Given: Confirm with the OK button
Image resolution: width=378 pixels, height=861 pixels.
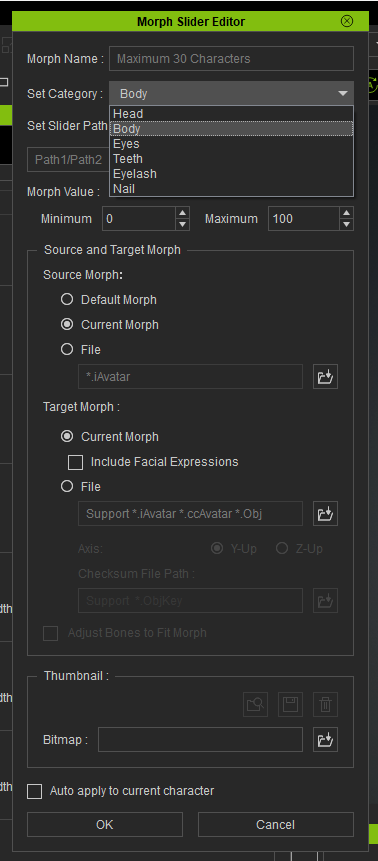Looking at the screenshot, I should point(105,824).
